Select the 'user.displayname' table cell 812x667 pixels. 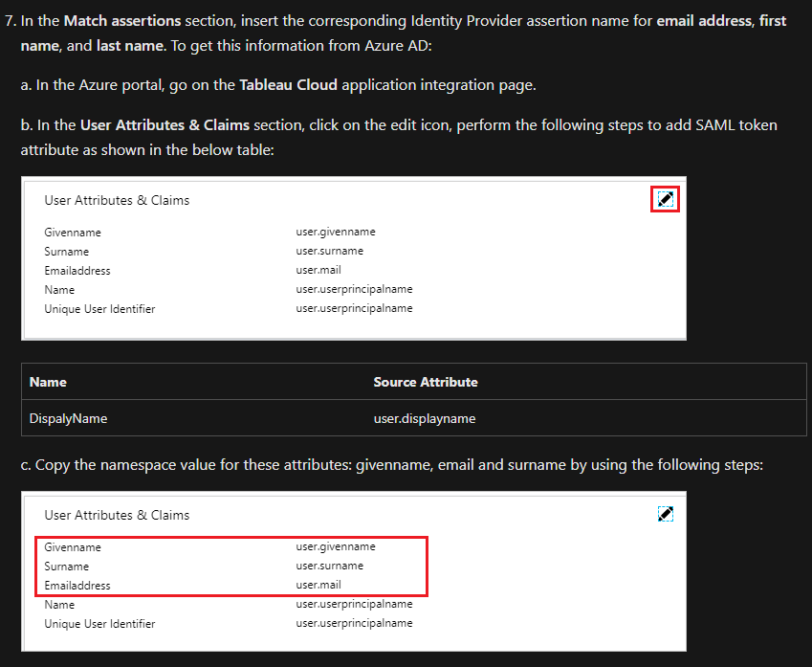(x=425, y=418)
